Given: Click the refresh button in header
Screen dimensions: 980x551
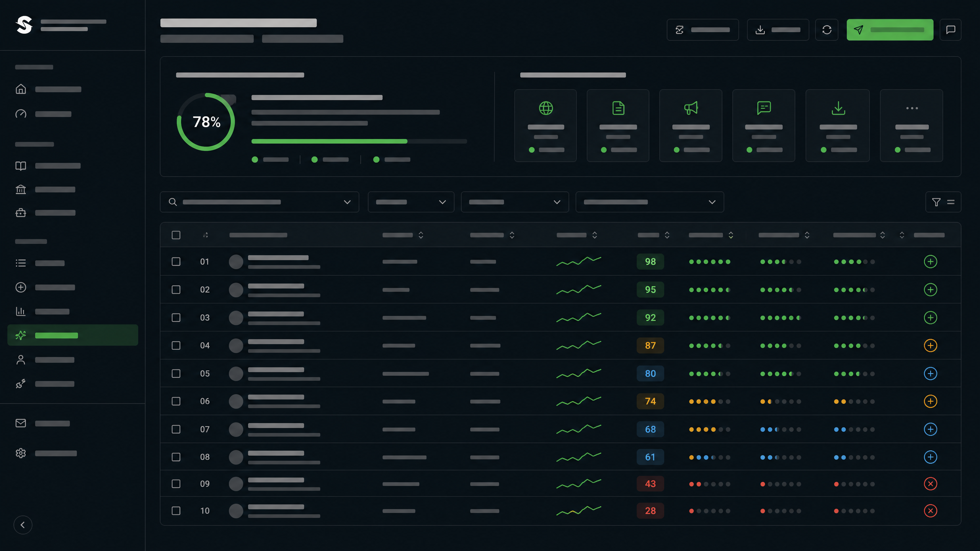Looking at the screenshot, I should 827,30.
